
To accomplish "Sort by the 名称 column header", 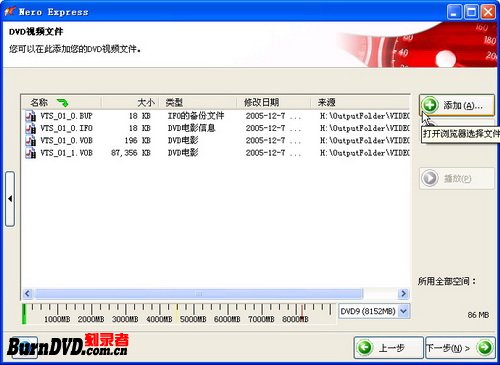I will (x=62, y=102).
